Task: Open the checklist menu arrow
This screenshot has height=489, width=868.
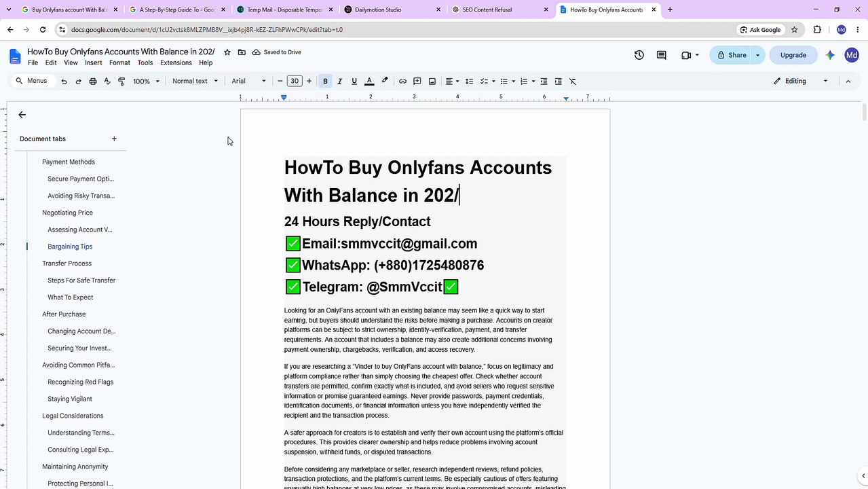Action: 493,81
